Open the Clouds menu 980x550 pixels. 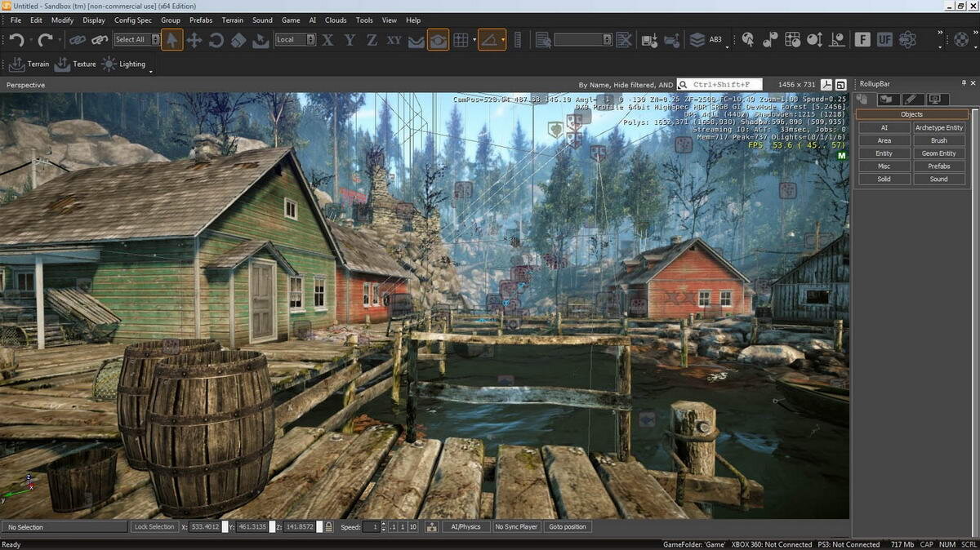tap(336, 20)
